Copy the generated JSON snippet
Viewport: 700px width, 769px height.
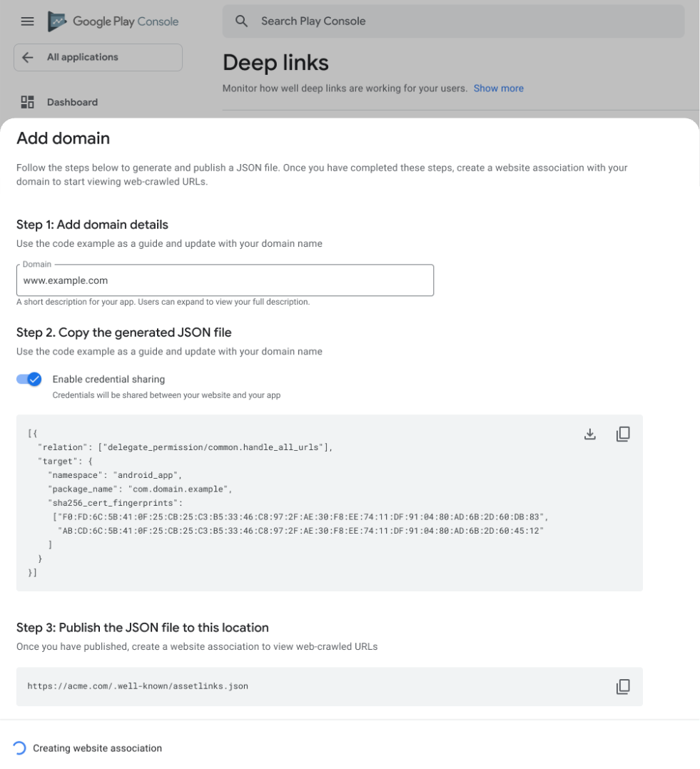coord(623,433)
